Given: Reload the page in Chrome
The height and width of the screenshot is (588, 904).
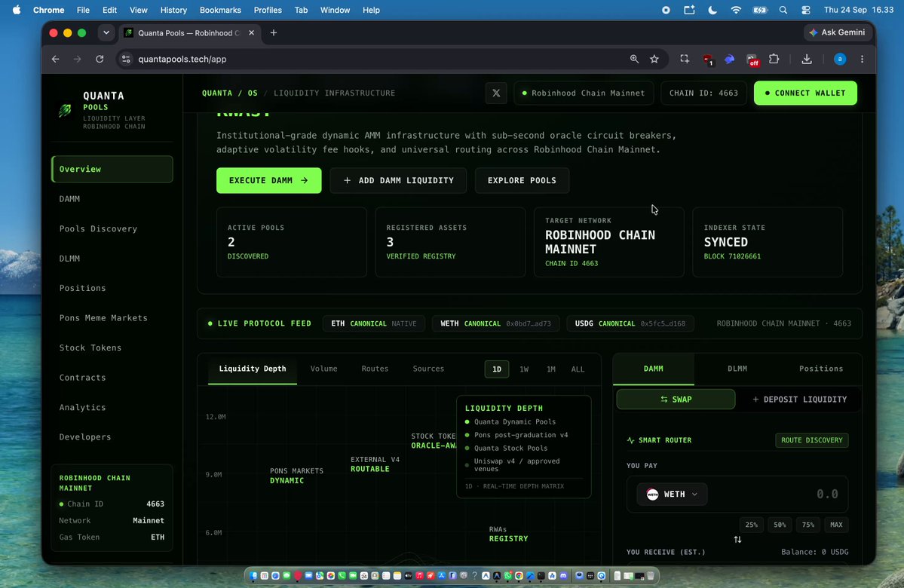Looking at the screenshot, I should point(100,59).
